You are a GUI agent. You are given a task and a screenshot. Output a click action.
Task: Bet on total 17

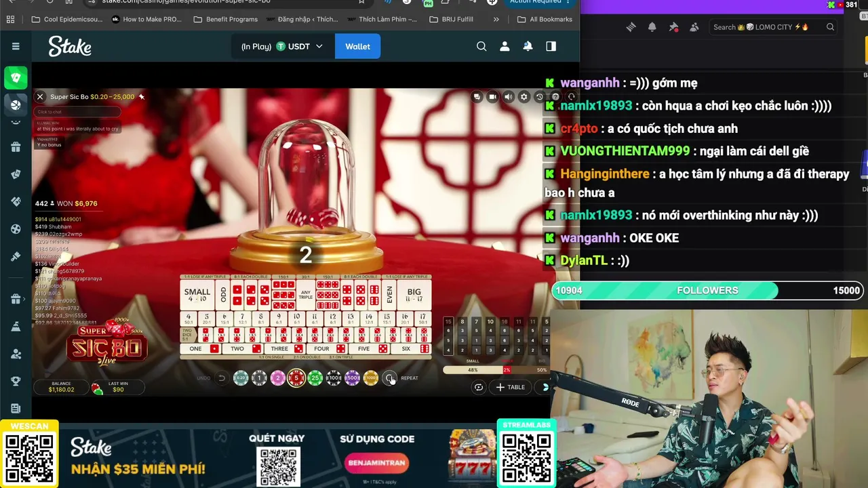click(x=422, y=319)
